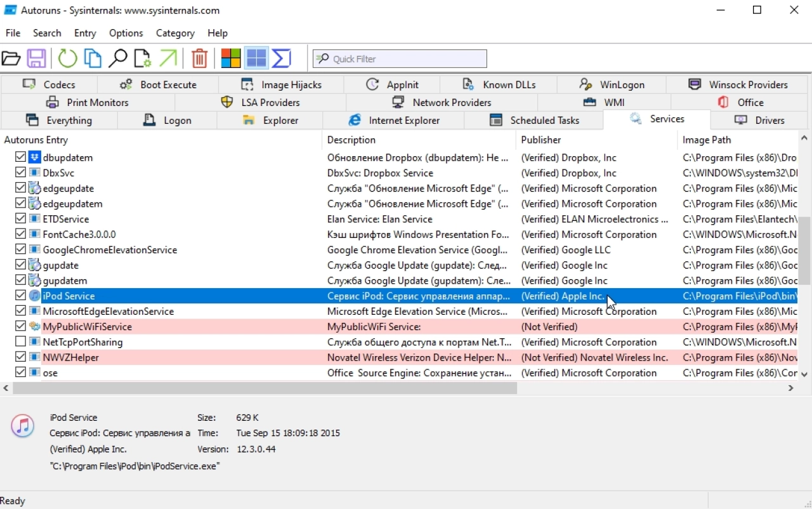Click the key icon on WinLogon tab
Viewport: 812px width, 509px height.
pos(586,84)
